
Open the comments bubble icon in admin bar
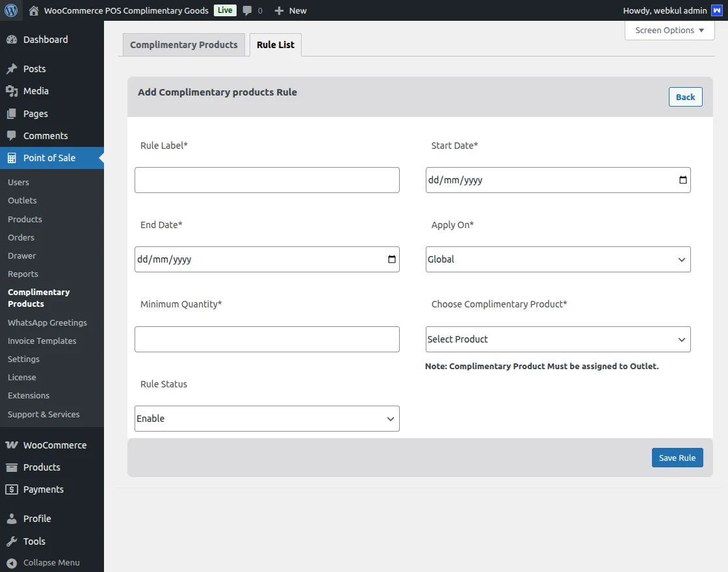click(248, 10)
